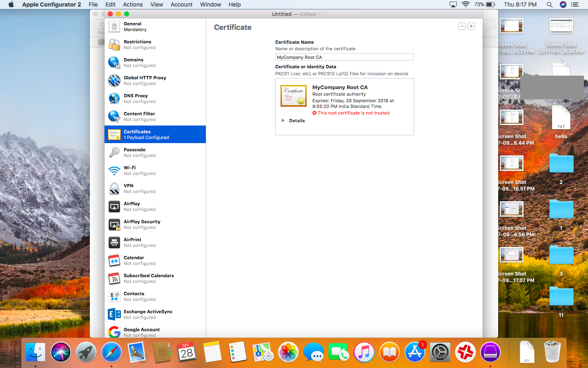Screen dimensions: 588x368
Task: Select the AirPrint printer icon
Action: coord(114,242)
